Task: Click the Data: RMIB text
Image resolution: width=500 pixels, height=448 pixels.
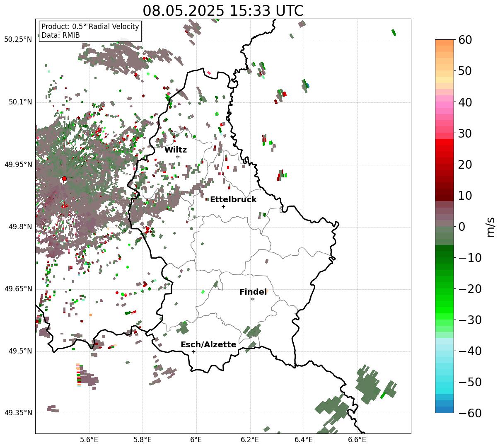Action: click(x=60, y=35)
